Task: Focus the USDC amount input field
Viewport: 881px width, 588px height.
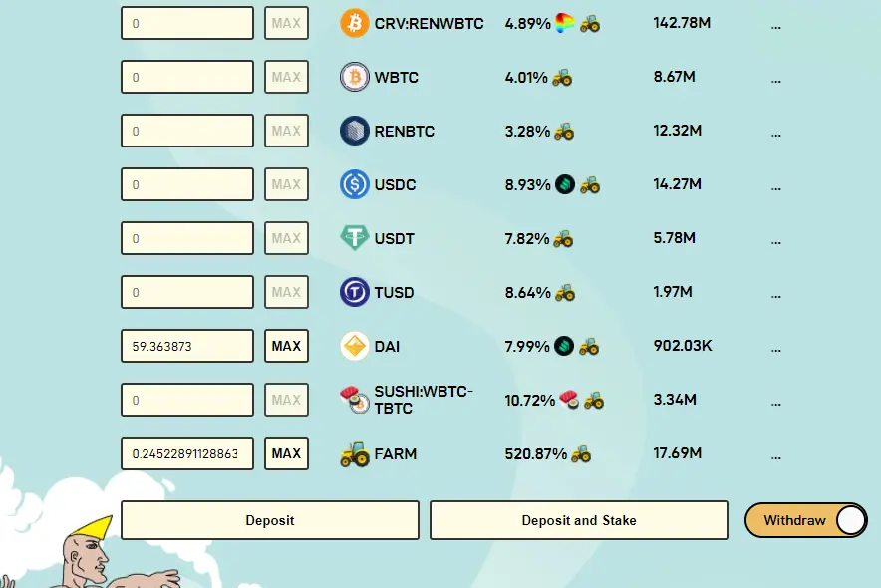Action: [x=187, y=184]
